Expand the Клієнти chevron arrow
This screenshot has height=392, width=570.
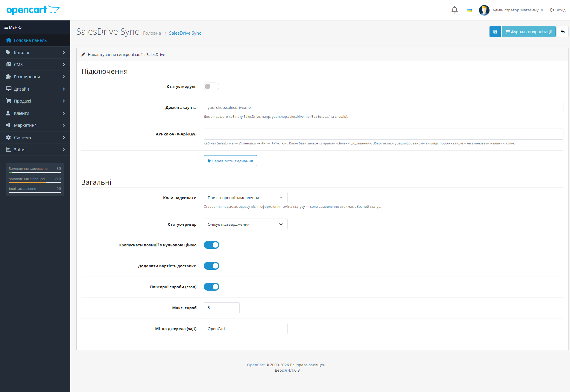pyautogui.click(x=64, y=113)
